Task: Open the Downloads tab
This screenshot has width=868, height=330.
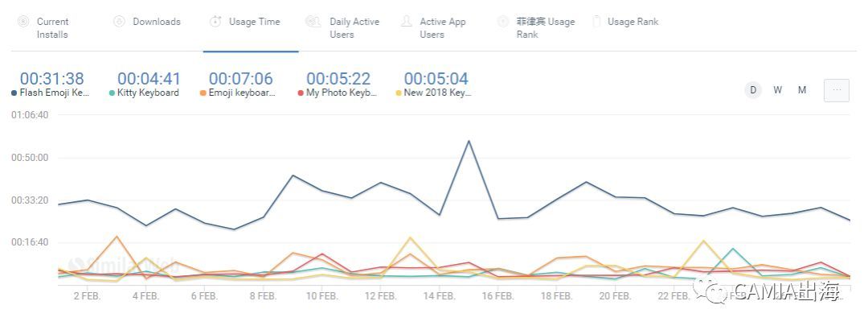Action: (157, 22)
